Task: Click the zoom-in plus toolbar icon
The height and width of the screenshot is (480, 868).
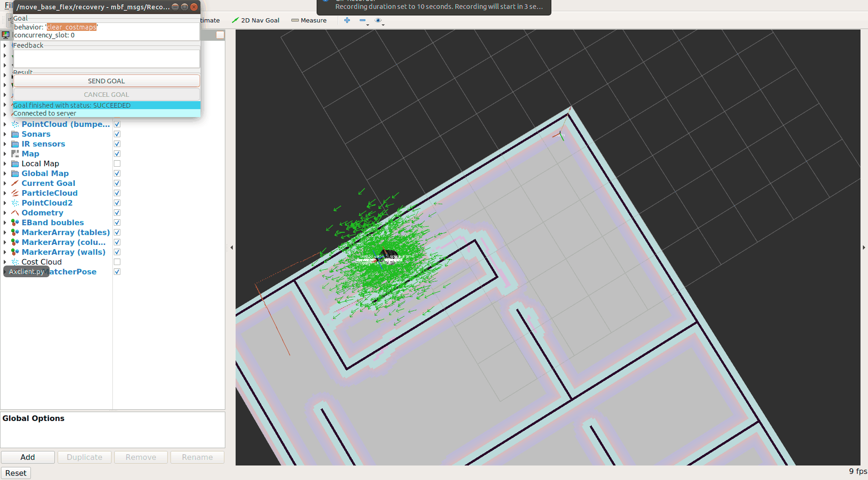Action: coord(347,20)
